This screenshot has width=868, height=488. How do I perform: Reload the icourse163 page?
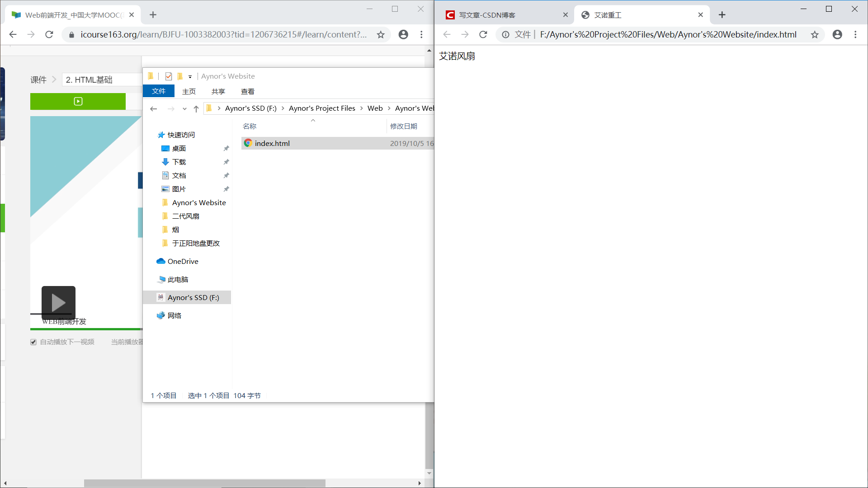pyautogui.click(x=49, y=34)
